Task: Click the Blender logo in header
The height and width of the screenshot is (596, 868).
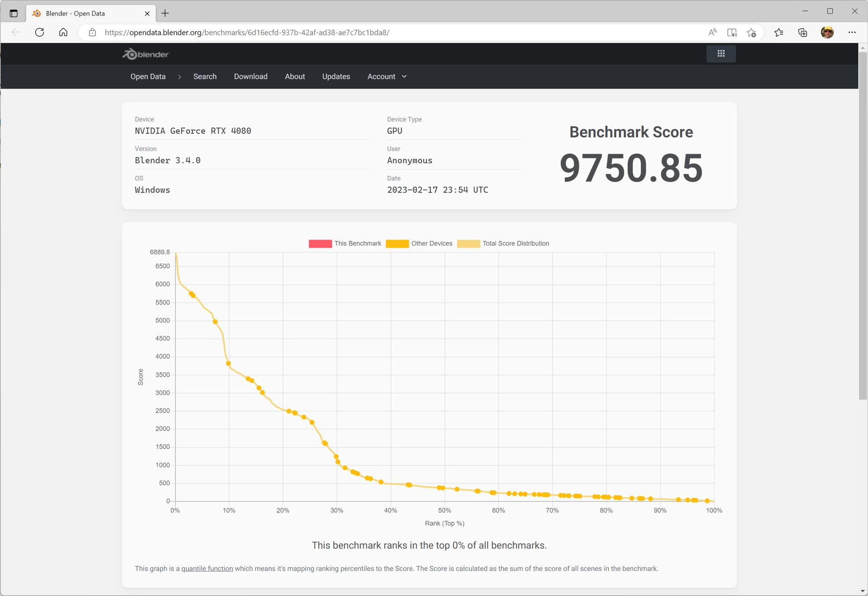Action: click(146, 54)
